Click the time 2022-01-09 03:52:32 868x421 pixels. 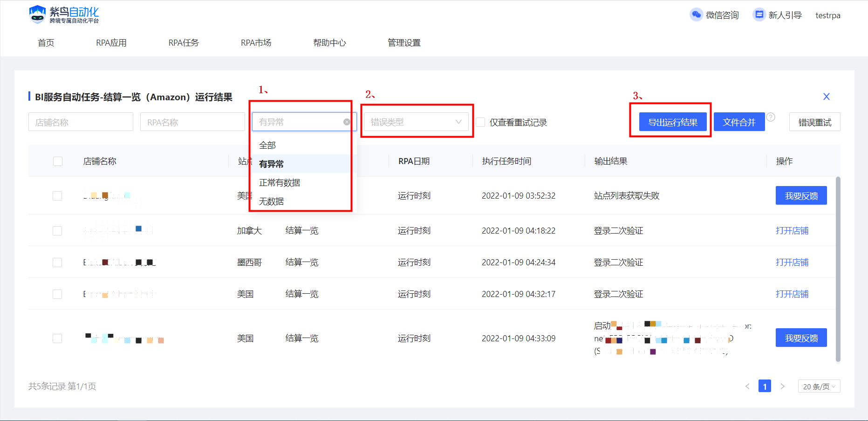point(519,196)
